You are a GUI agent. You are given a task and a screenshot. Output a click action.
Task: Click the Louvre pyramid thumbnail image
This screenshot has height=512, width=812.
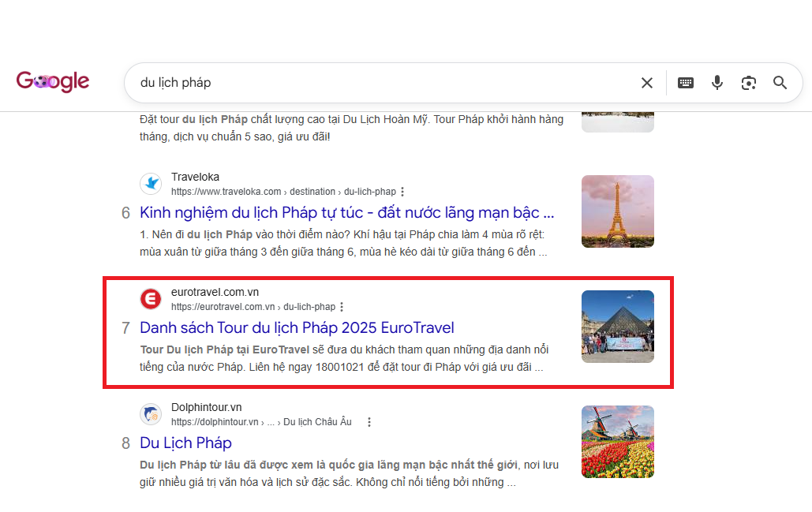[618, 327]
